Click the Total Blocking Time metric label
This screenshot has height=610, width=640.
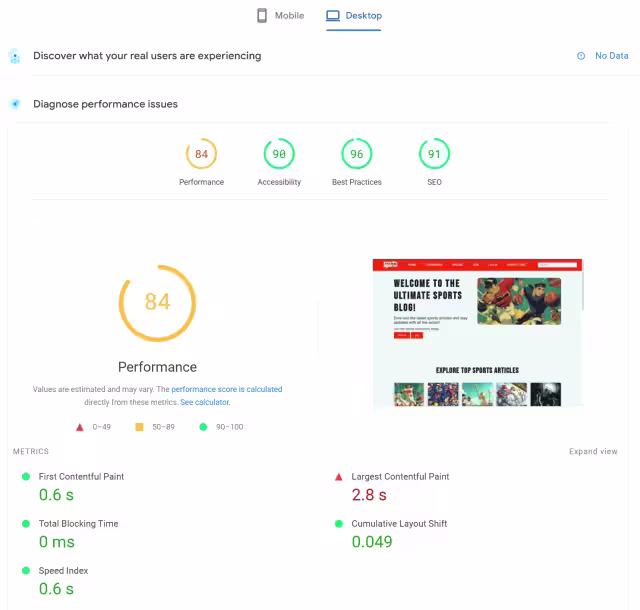click(x=78, y=523)
